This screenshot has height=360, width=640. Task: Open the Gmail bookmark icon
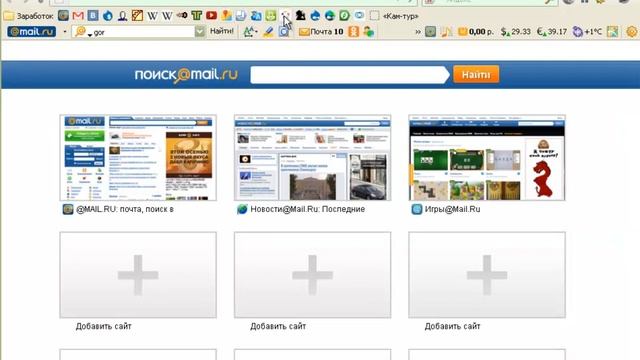click(x=78, y=16)
